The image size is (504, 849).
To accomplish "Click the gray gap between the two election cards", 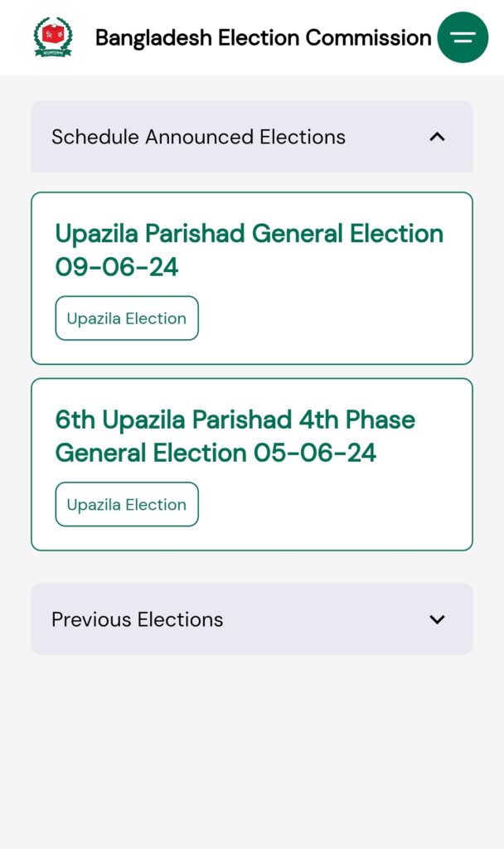I will (252, 371).
